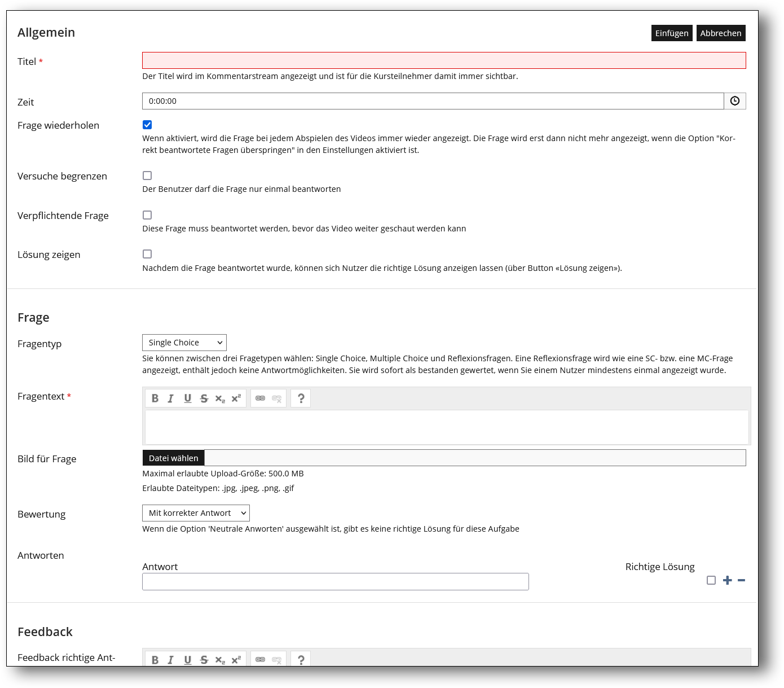The height and width of the screenshot is (688, 784).
Task: Remove link in Fragentext editor
Action: coord(277,398)
